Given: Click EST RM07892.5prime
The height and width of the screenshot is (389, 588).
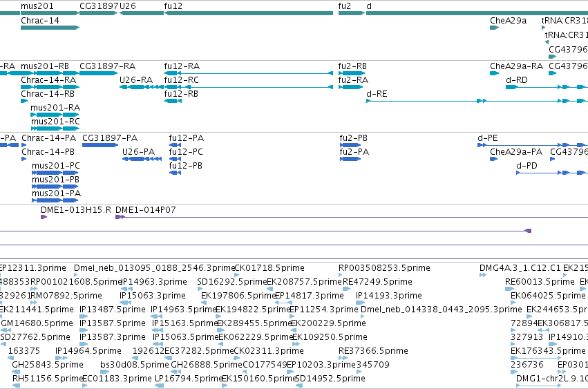Looking at the screenshot, I should 66,296.
